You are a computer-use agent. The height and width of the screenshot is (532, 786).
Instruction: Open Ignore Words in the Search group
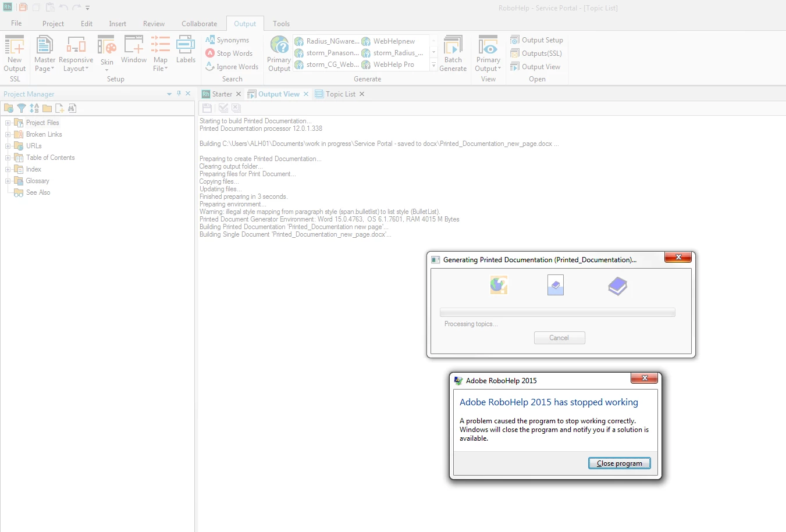232,67
